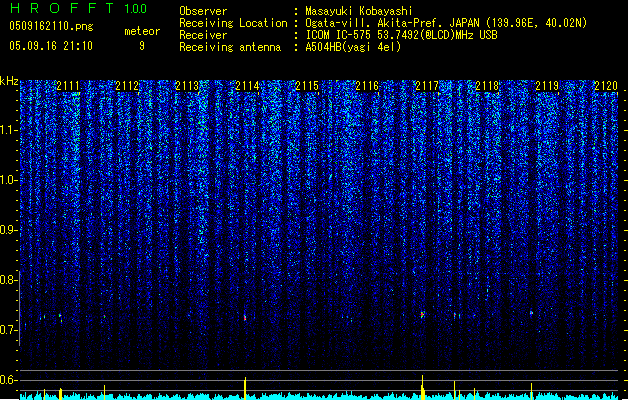Screen dimensions: 629x400
Task: Click the 2115 time marker
Action: 307,86
